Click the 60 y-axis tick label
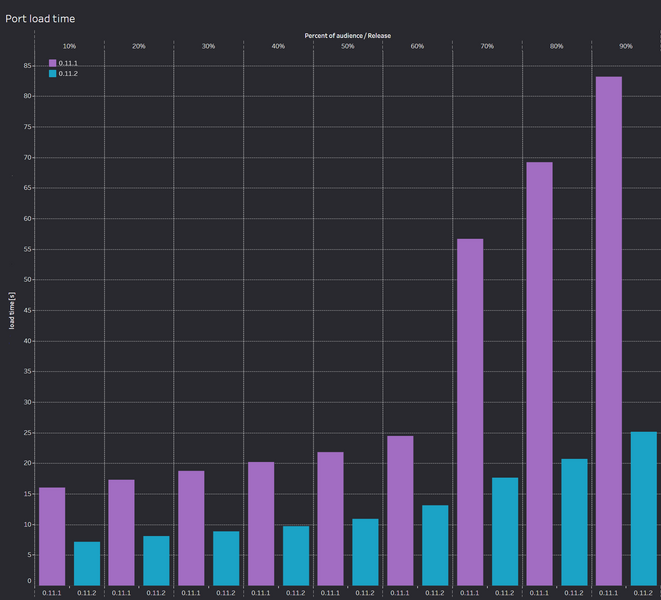This screenshot has height=600, width=661. tap(27, 219)
